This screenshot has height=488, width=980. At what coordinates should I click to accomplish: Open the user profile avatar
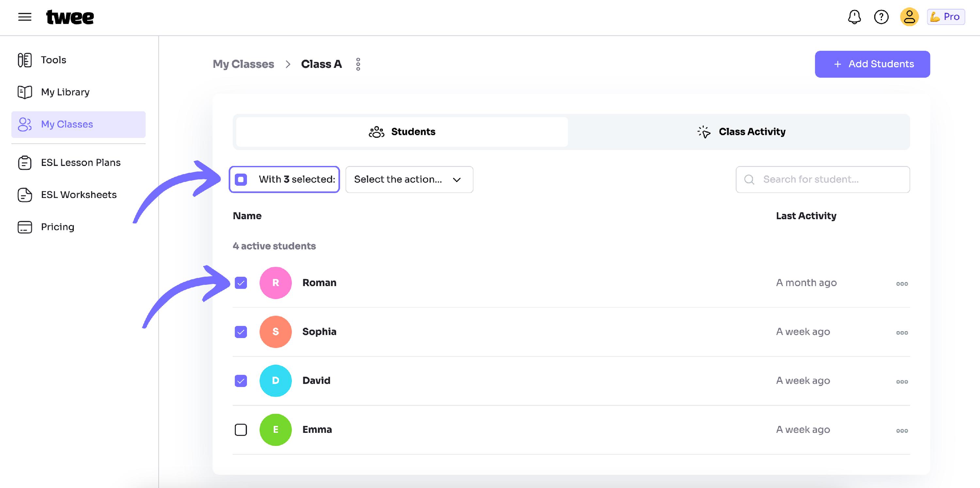pos(909,17)
